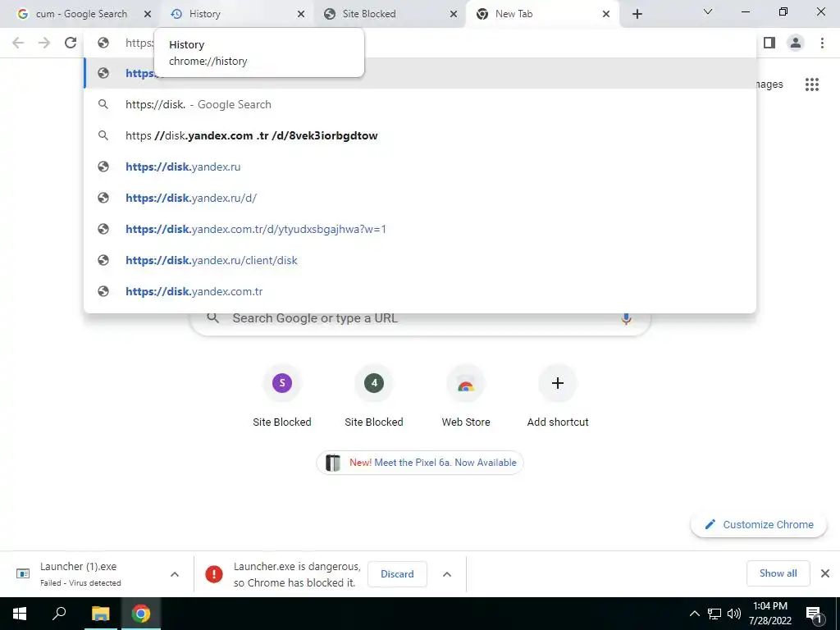Close the New Tab tab
840x630 pixels.
tap(606, 14)
